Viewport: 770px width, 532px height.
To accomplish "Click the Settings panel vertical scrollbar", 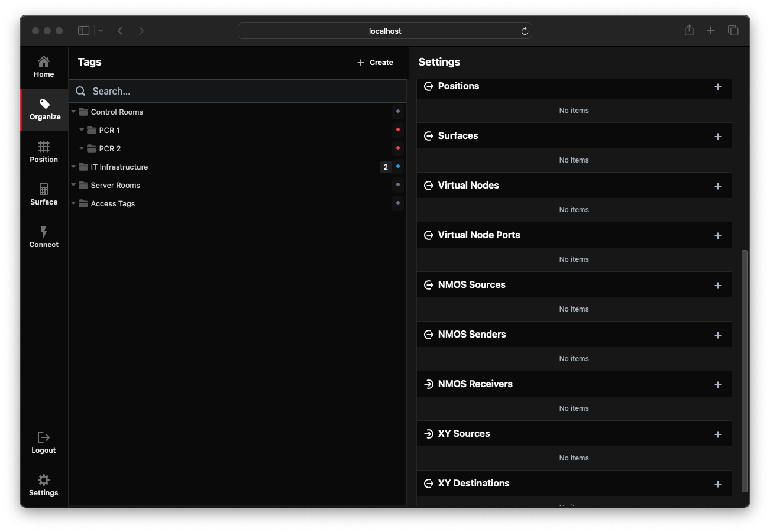I will pos(745,371).
